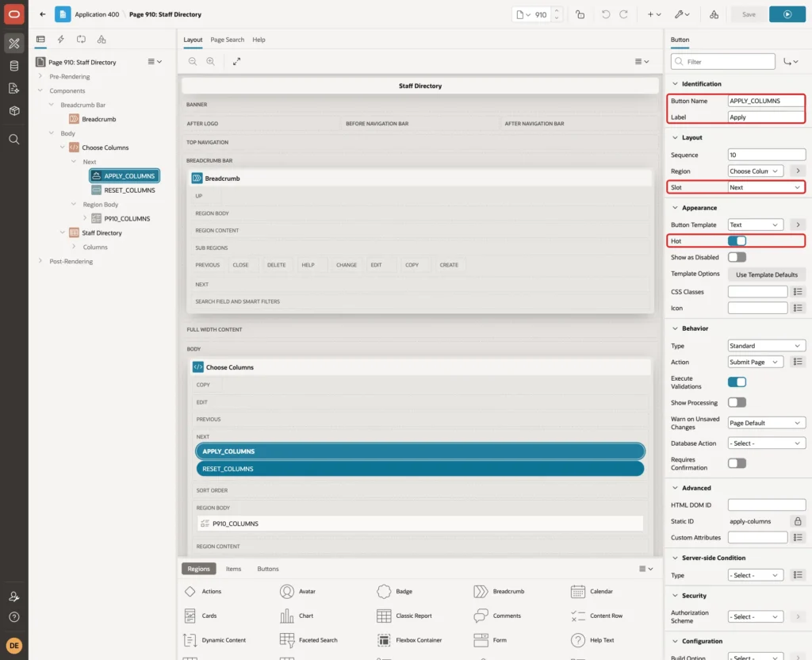Click the property Filter search field
This screenshot has width=812, height=660.
click(723, 62)
